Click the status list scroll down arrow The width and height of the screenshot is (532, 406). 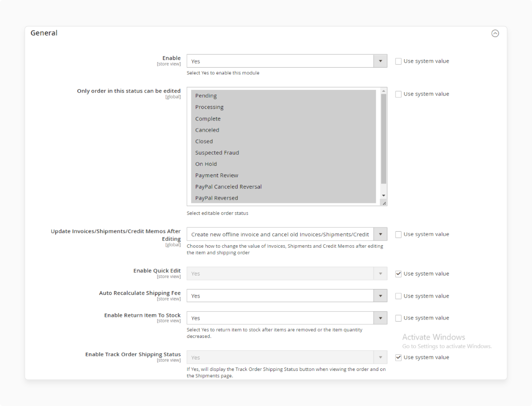[x=384, y=196]
